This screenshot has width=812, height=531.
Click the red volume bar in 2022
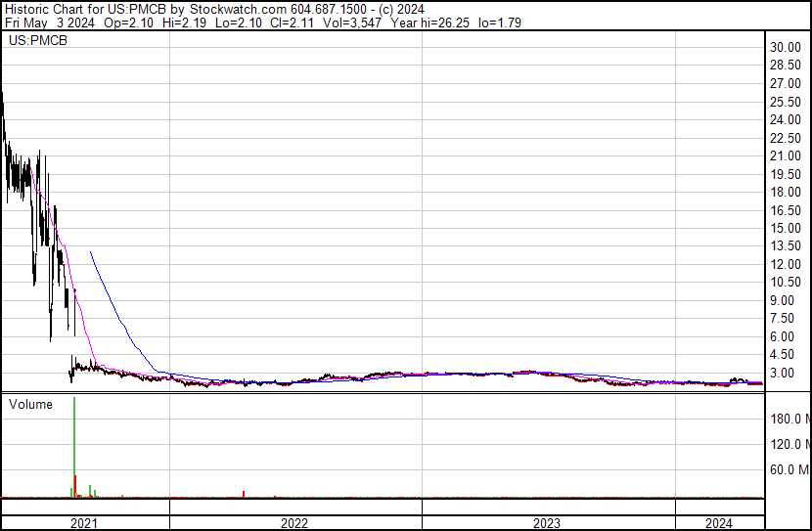(x=244, y=494)
